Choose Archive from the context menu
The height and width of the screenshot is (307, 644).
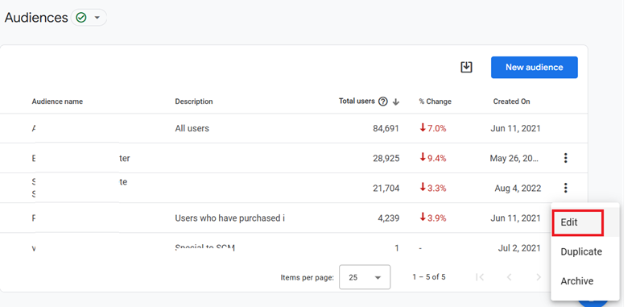[x=577, y=281]
